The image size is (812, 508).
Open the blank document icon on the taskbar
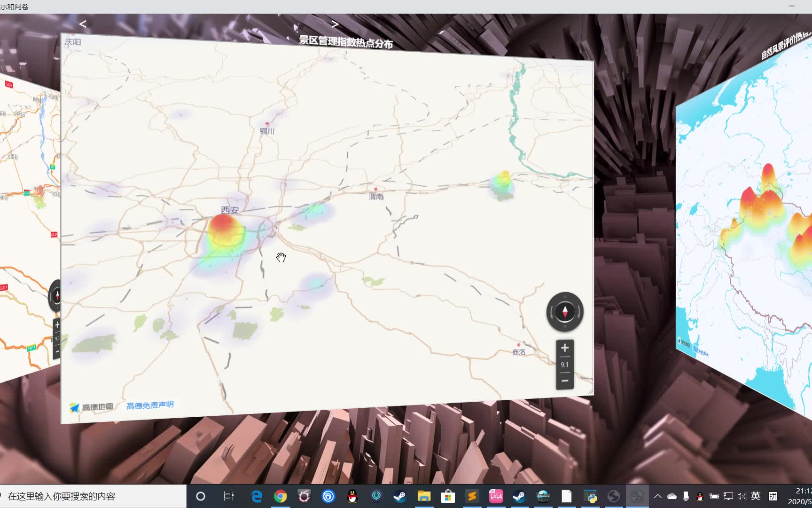pos(567,496)
